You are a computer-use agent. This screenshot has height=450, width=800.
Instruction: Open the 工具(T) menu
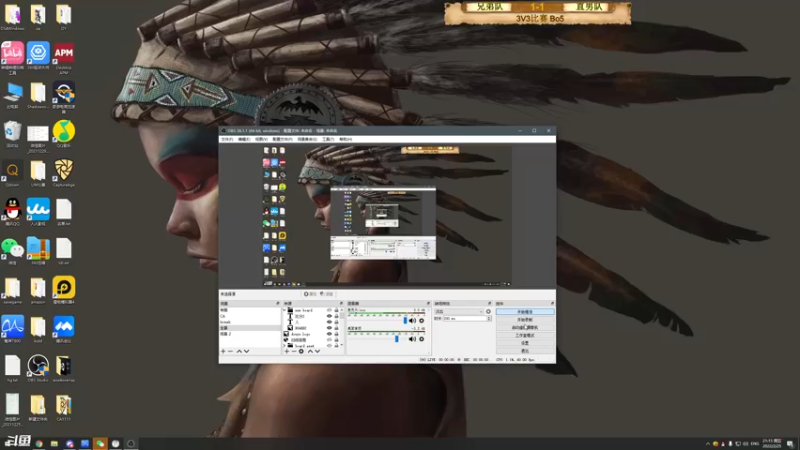328,139
